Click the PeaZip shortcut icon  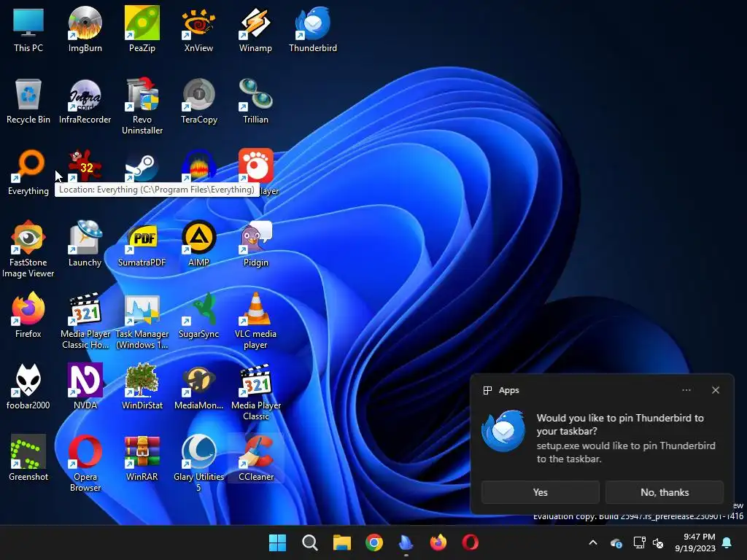click(x=142, y=28)
